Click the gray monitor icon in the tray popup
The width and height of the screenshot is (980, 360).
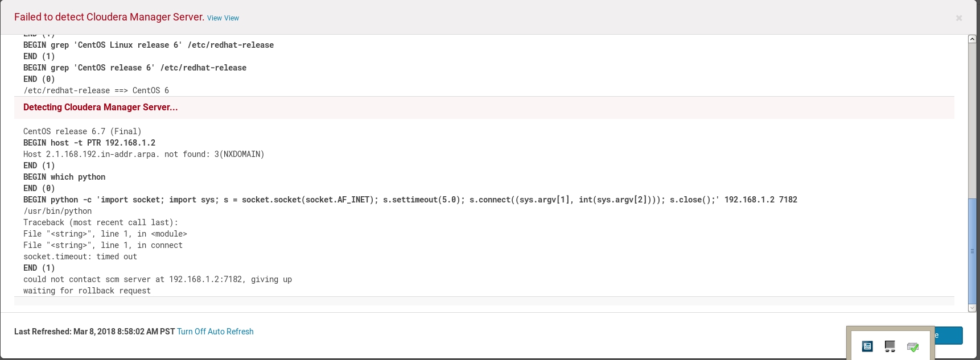pos(890,346)
